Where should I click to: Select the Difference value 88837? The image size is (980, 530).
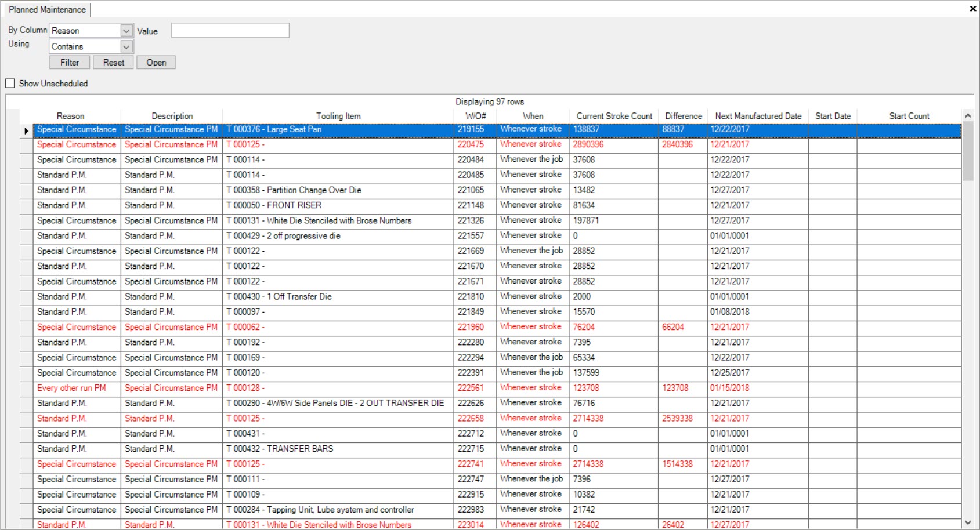(683, 130)
